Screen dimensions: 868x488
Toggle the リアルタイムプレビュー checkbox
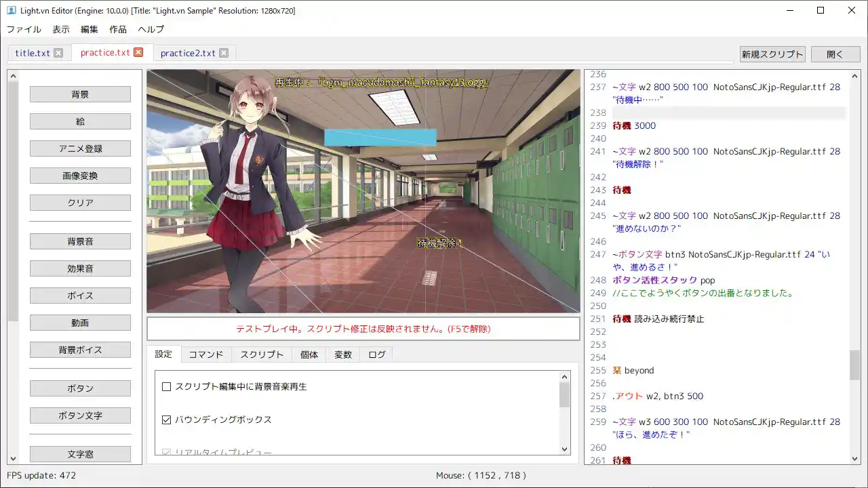pyautogui.click(x=166, y=451)
